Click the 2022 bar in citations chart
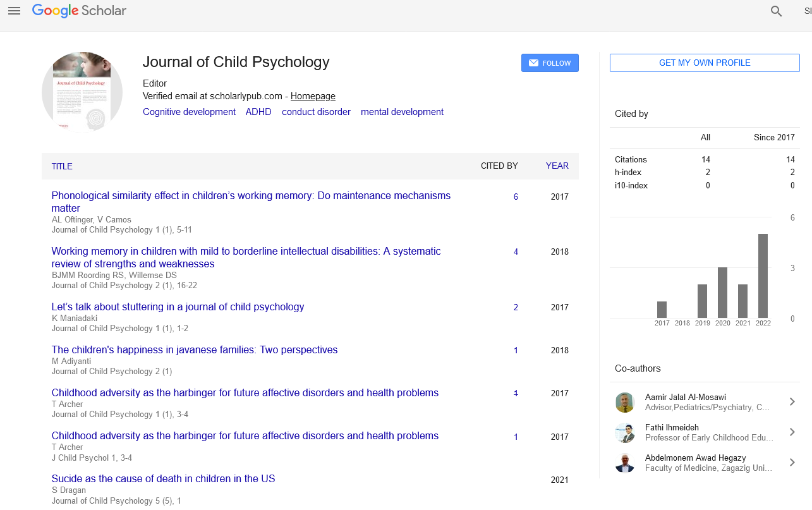This screenshot has width=812, height=510. [x=763, y=276]
